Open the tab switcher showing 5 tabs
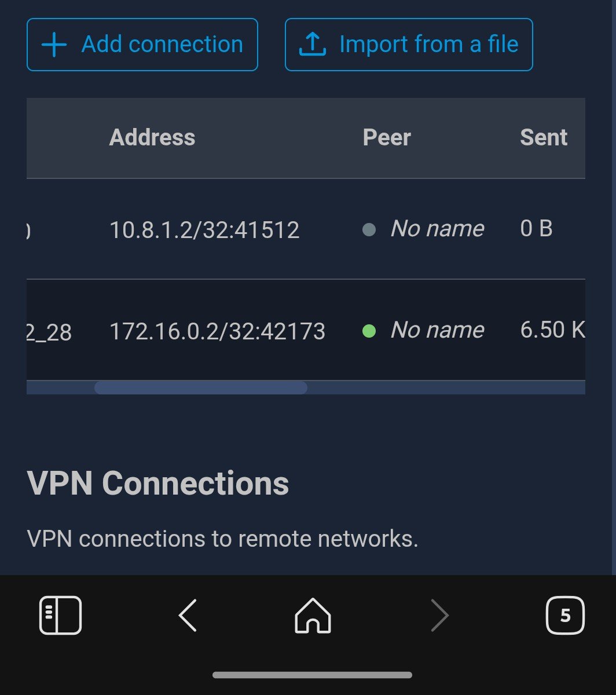 [565, 615]
